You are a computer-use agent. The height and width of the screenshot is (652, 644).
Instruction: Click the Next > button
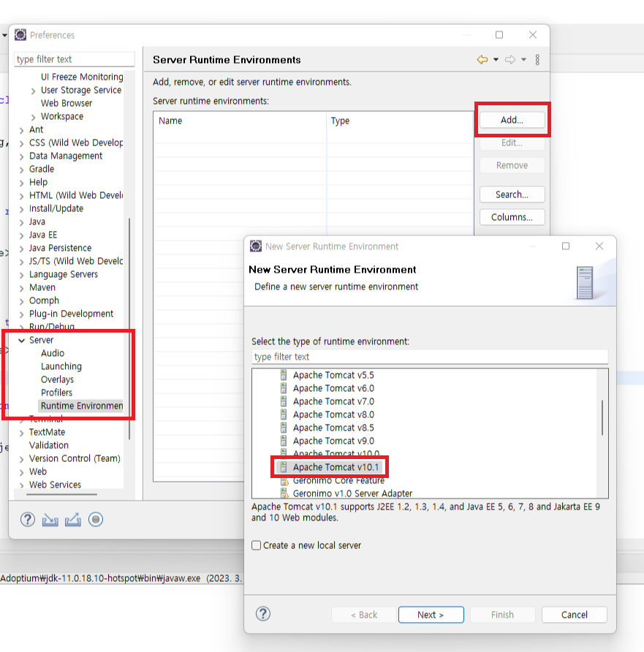pos(431,615)
